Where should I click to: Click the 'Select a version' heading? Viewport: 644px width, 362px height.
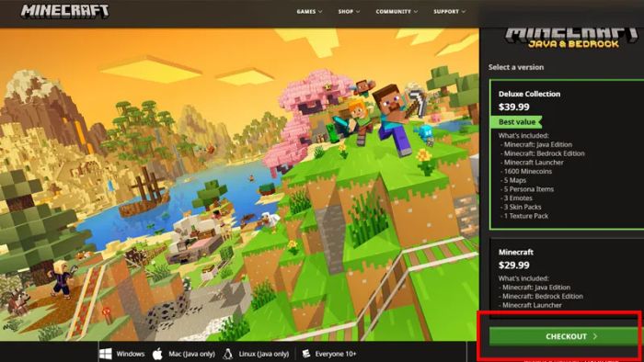pyautogui.click(x=516, y=67)
